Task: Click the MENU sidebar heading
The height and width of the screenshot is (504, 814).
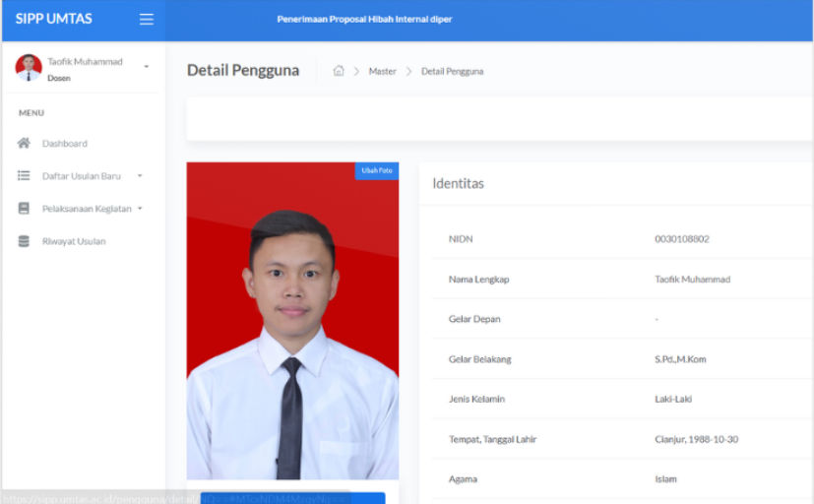Action: coord(31,112)
